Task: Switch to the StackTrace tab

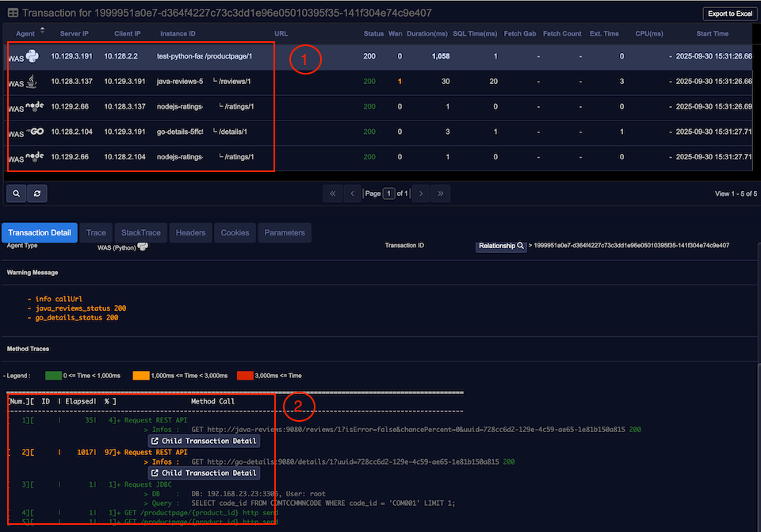Action: click(140, 233)
